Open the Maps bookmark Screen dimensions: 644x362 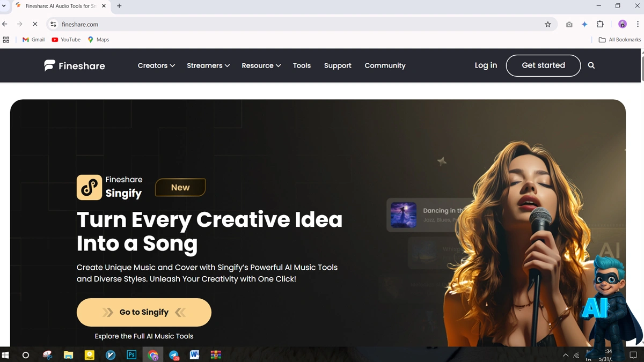click(x=98, y=40)
